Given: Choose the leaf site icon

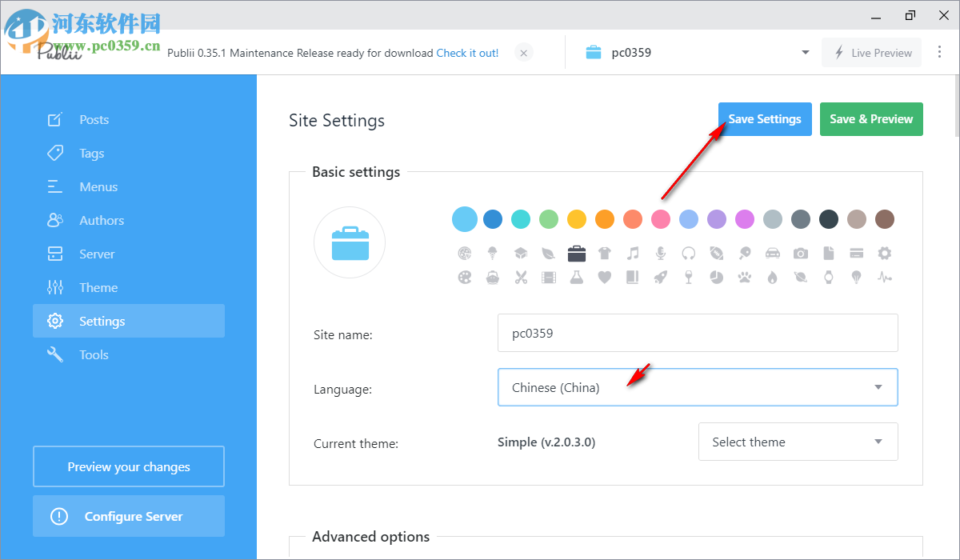Looking at the screenshot, I should pos(549,254).
